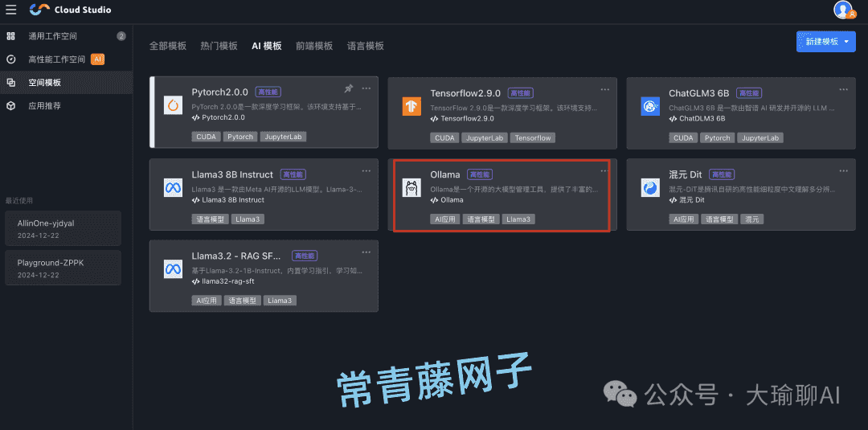The height and width of the screenshot is (430, 868).
Task: Click Llama3 tag on Ollama card
Action: tap(518, 219)
